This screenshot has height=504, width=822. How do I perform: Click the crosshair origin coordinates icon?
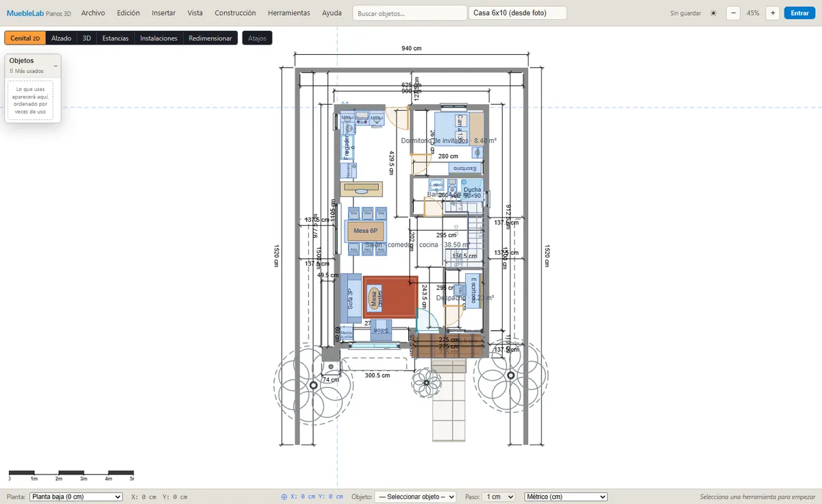(x=284, y=496)
